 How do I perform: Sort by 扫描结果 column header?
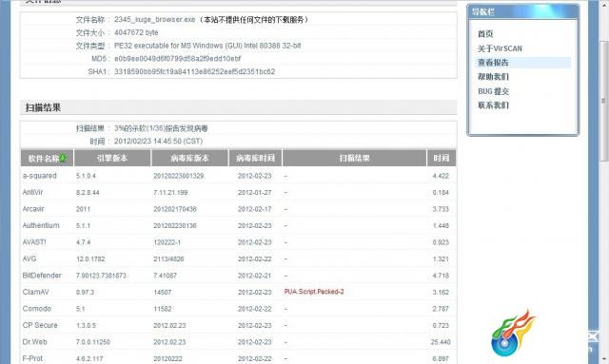point(354,158)
